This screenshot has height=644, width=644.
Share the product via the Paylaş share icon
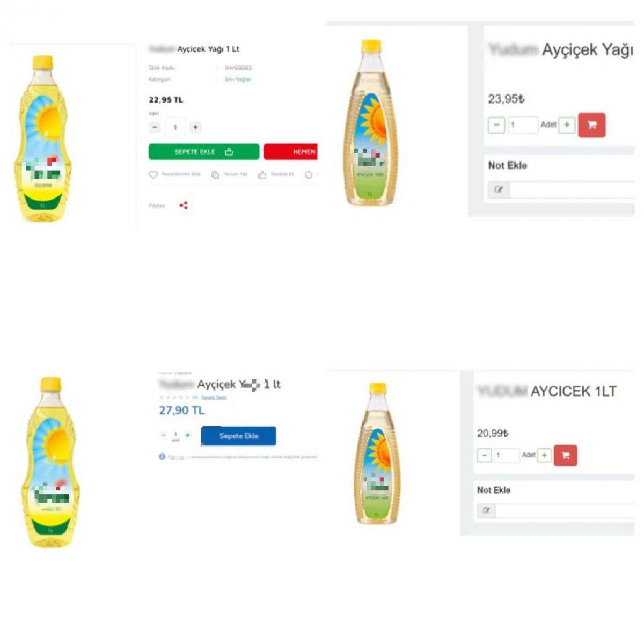(184, 204)
